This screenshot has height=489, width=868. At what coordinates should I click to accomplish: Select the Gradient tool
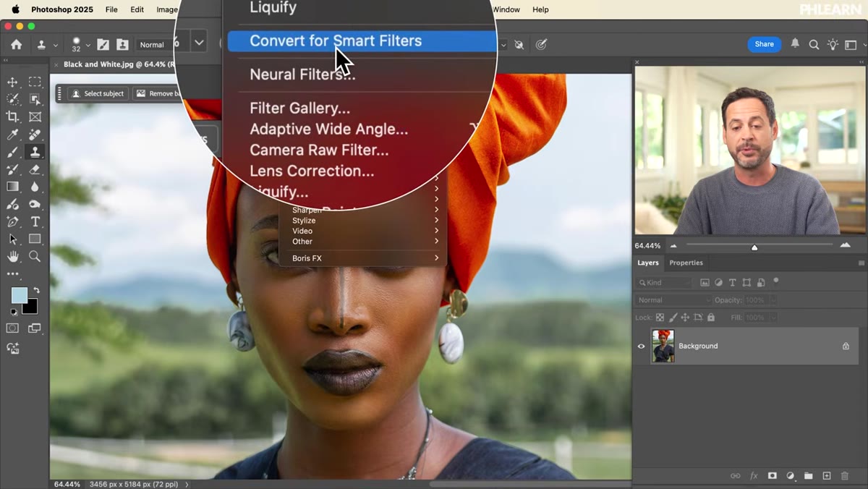pos(12,187)
